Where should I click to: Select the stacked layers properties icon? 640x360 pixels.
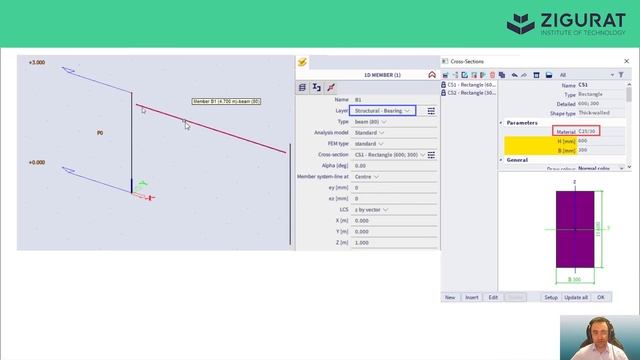[302, 87]
